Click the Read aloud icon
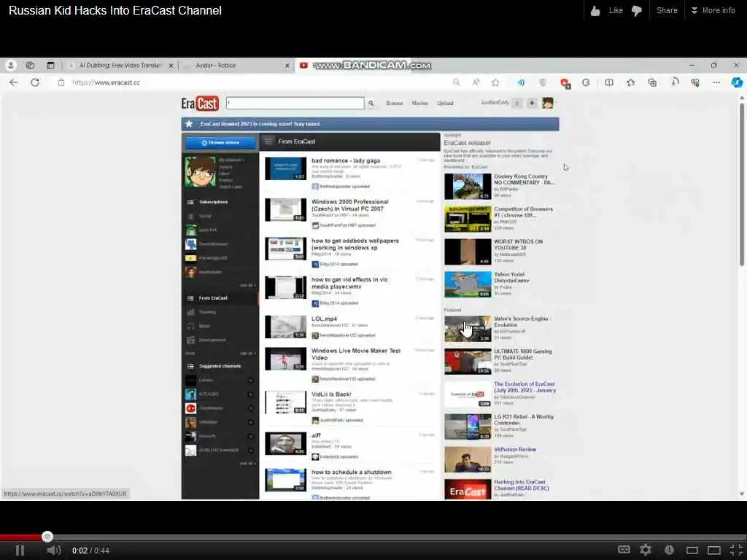The height and width of the screenshot is (560, 747). (x=476, y=82)
